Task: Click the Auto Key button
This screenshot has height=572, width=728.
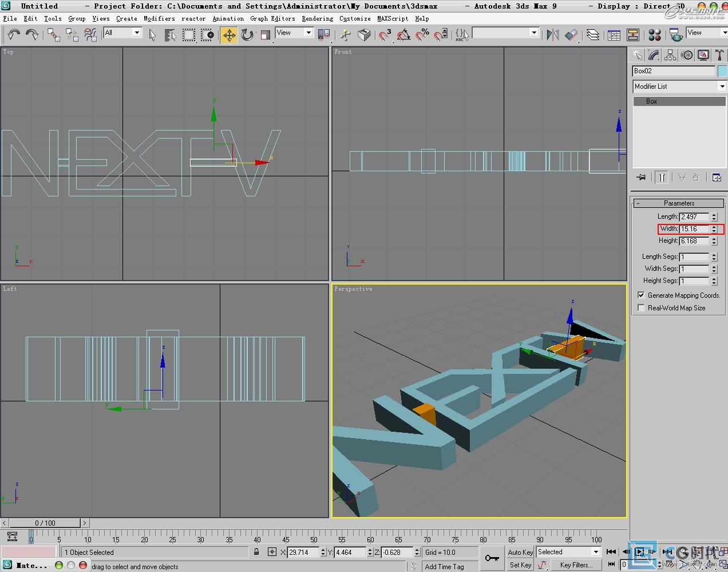Action: click(520, 553)
